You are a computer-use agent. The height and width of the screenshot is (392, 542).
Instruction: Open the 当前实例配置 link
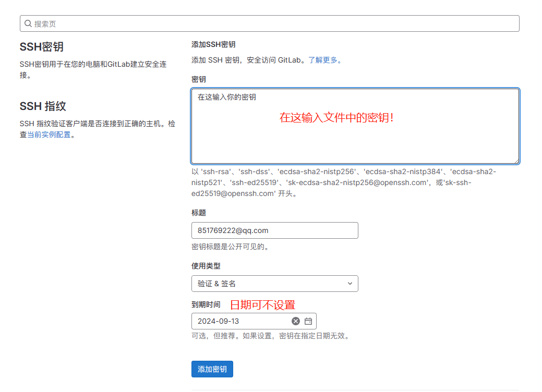(49, 134)
